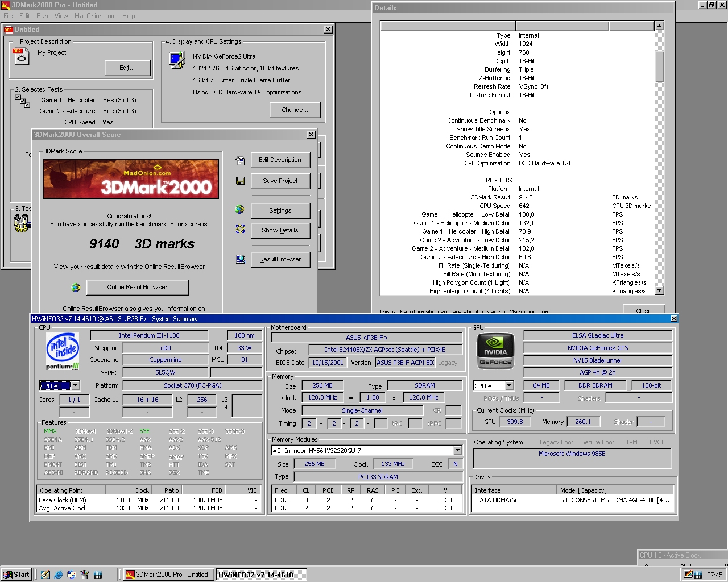This screenshot has width=728, height=582.
Task: Click the BIOS date 10/15/2001 field
Action: [328, 363]
